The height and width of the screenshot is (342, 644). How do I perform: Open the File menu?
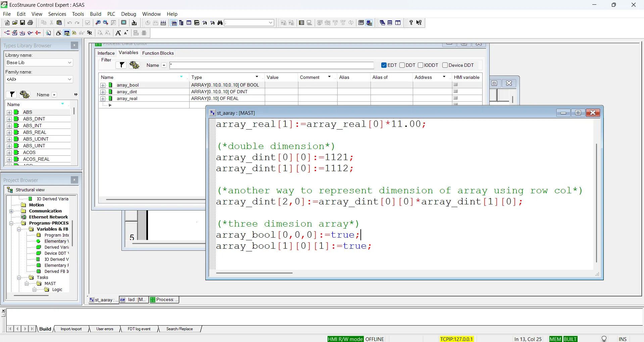[x=7, y=14]
